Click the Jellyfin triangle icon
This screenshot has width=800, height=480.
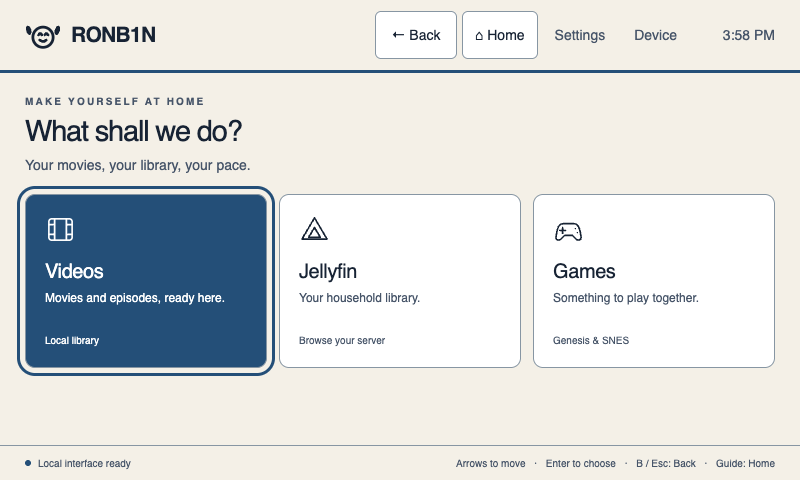click(x=314, y=229)
